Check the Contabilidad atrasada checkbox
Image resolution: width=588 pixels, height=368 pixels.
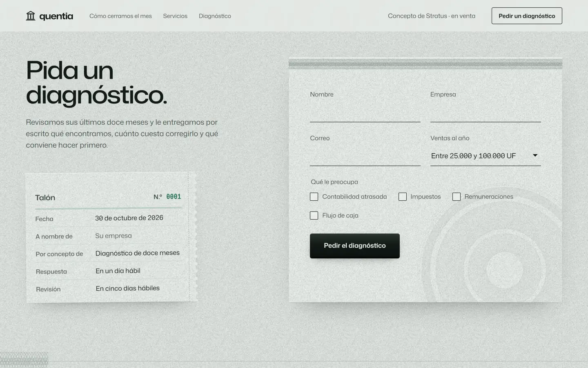click(x=314, y=197)
